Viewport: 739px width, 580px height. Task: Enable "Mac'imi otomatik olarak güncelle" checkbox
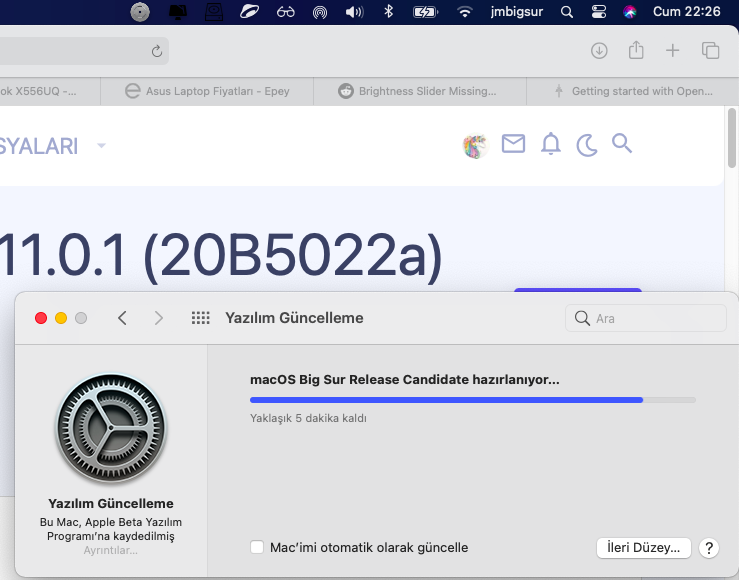click(x=257, y=547)
